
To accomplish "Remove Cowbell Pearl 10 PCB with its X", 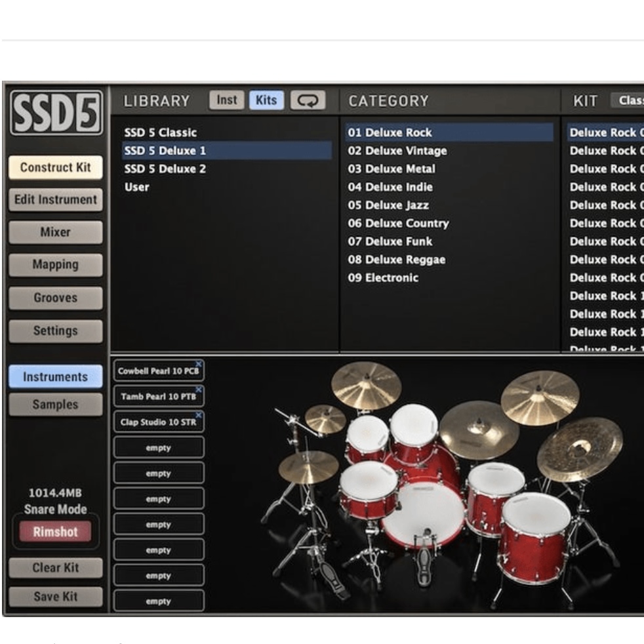I will [x=199, y=364].
